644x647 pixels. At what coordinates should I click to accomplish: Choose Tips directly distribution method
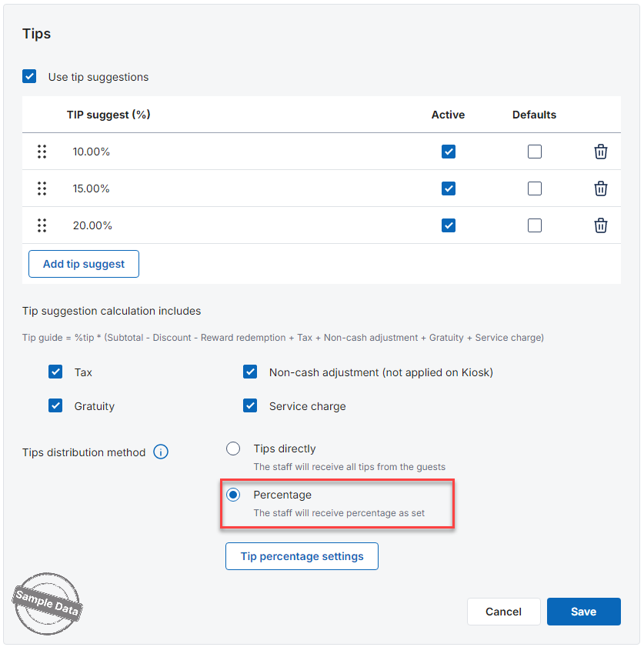point(233,449)
